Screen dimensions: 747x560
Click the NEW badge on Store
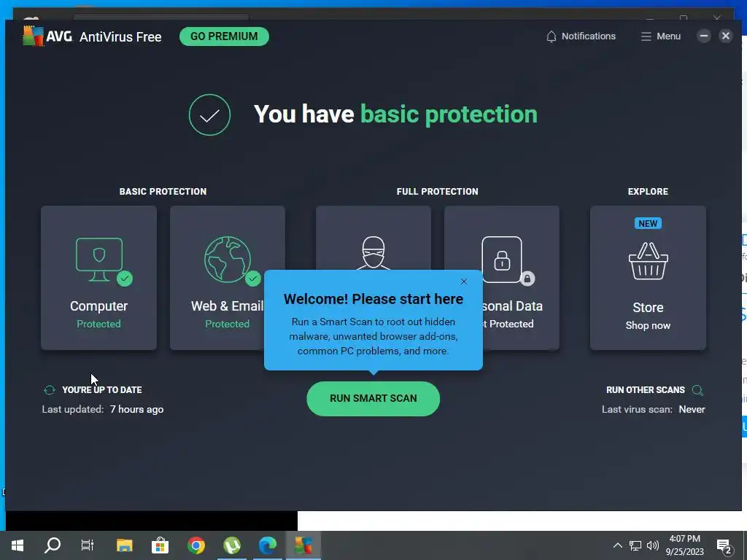coord(648,223)
